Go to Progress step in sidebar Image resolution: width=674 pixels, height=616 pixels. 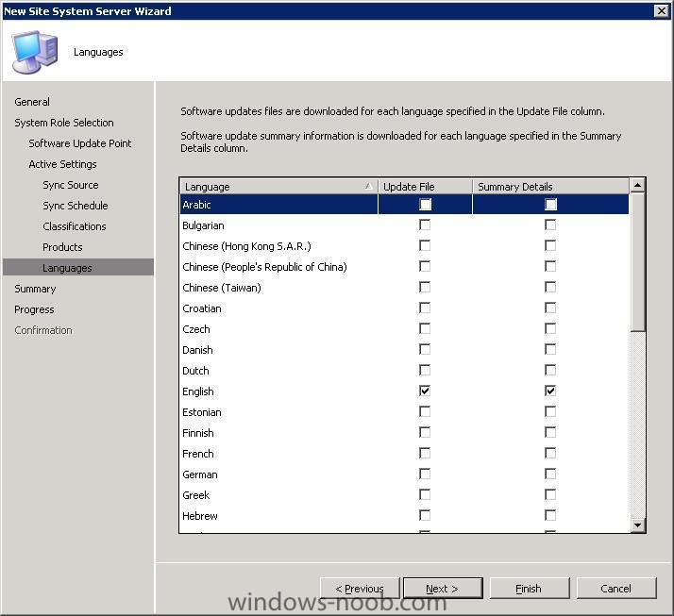coord(34,309)
